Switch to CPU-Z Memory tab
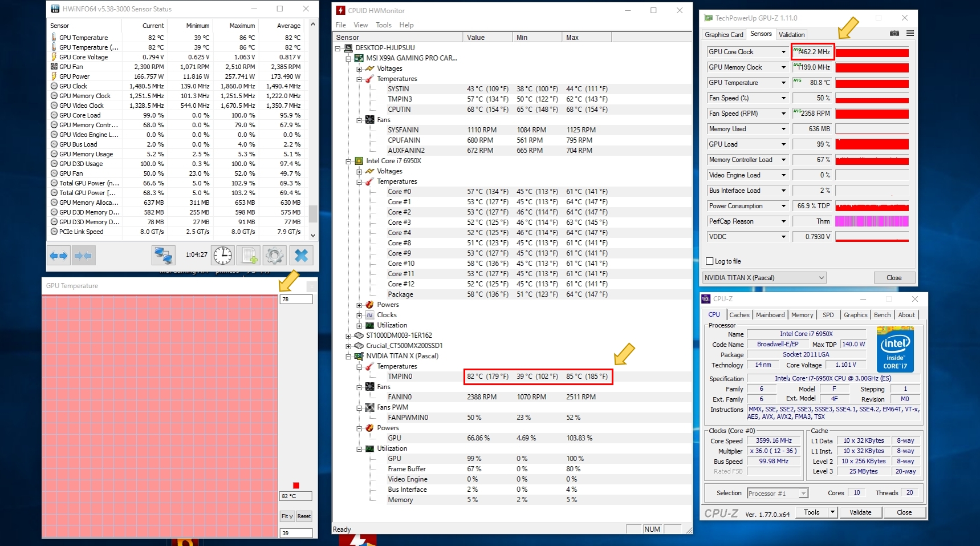Viewport: 980px width, 546px height. 802,315
